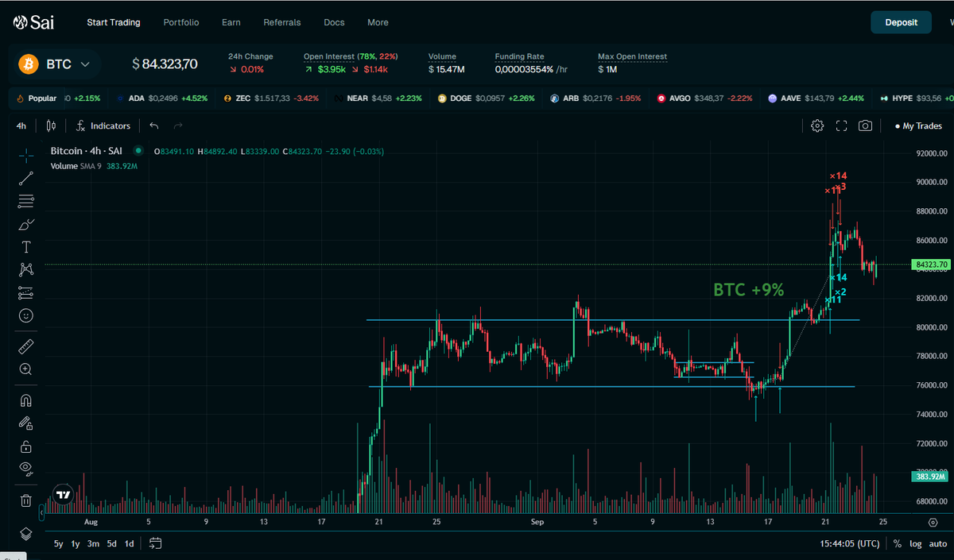Set chart range to 3m

(93, 544)
